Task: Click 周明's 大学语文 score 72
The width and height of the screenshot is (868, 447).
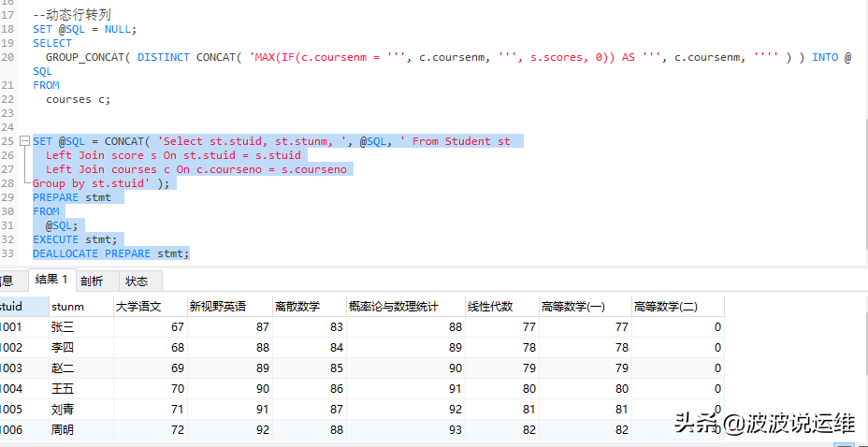Action: (x=151, y=430)
